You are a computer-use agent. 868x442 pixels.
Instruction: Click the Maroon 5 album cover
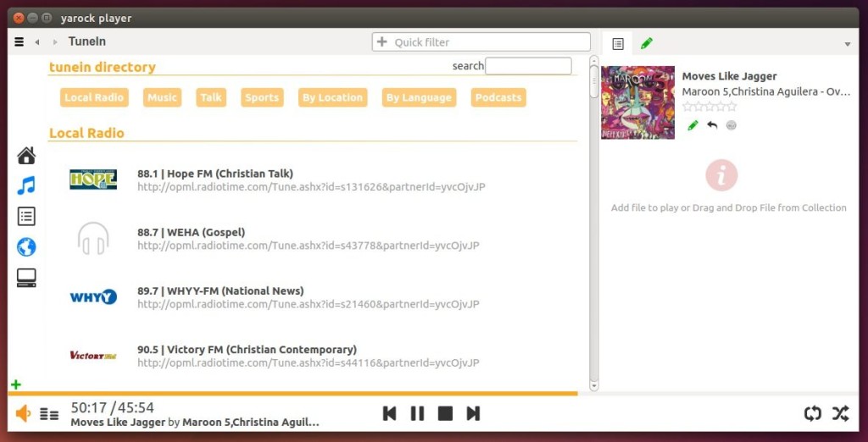click(x=637, y=102)
